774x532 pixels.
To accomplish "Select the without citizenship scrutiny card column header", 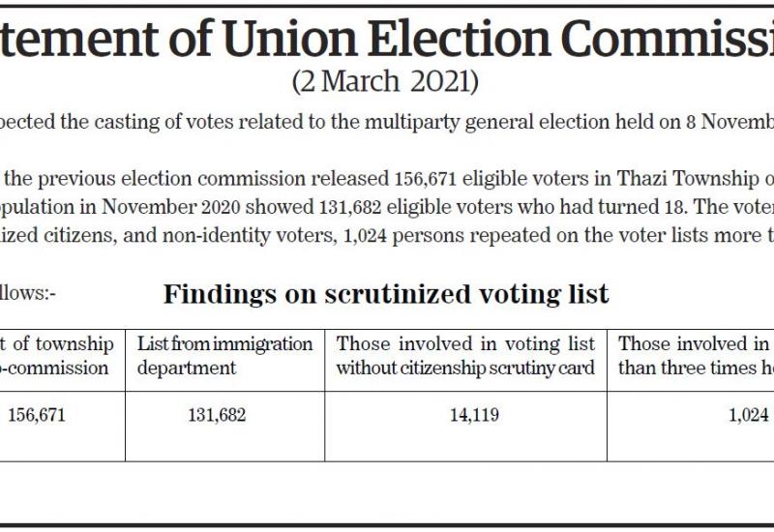I will (x=465, y=368).
